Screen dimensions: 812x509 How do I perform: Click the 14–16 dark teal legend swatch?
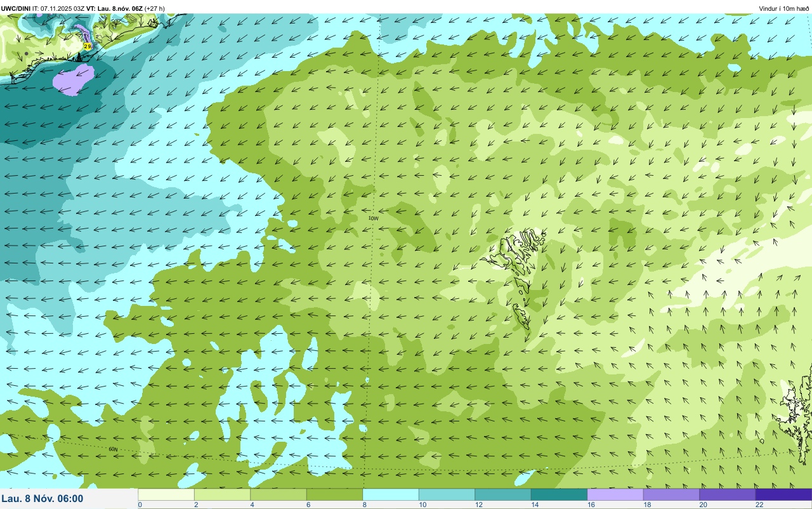click(559, 494)
